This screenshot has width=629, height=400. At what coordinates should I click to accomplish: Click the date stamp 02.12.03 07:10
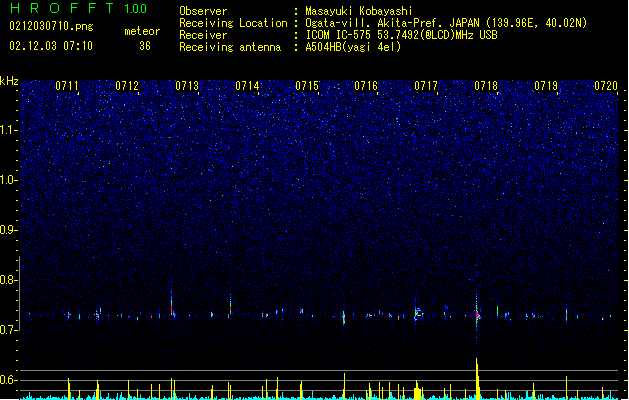click(51, 46)
